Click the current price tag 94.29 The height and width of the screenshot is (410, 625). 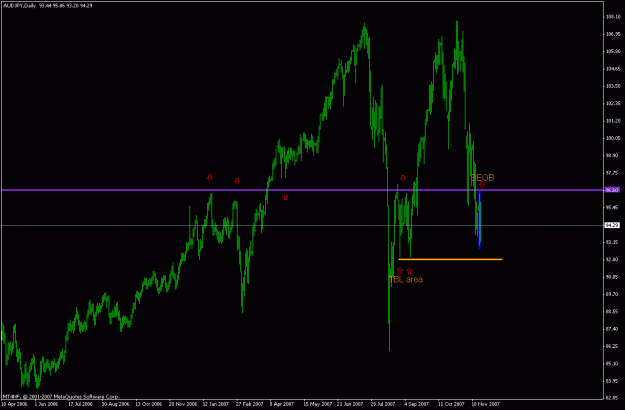pos(612,226)
